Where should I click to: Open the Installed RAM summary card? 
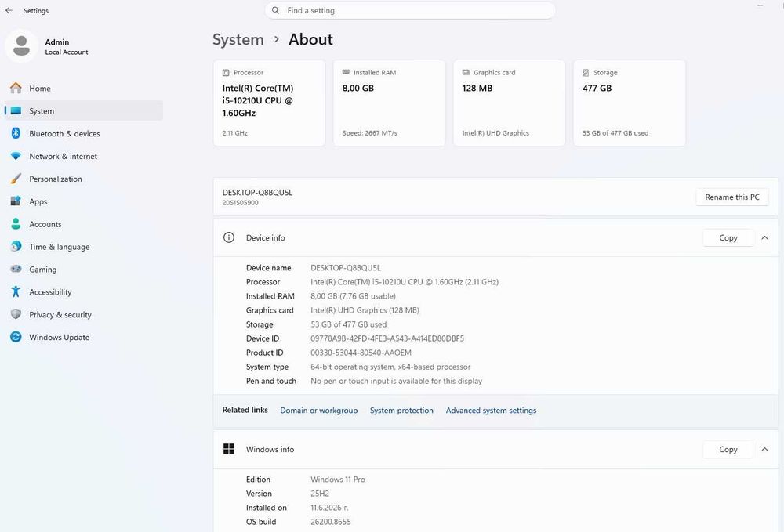pos(390,103)
